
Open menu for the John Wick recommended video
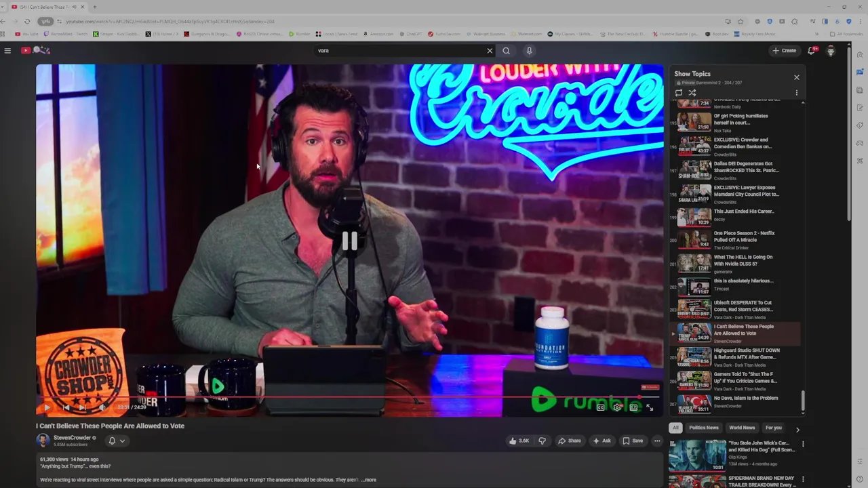803,445
